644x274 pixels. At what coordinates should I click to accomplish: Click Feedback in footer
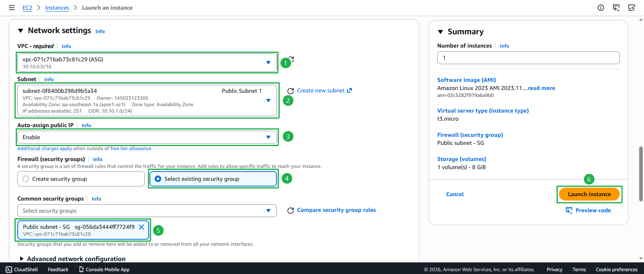click(x=58, y=270)
